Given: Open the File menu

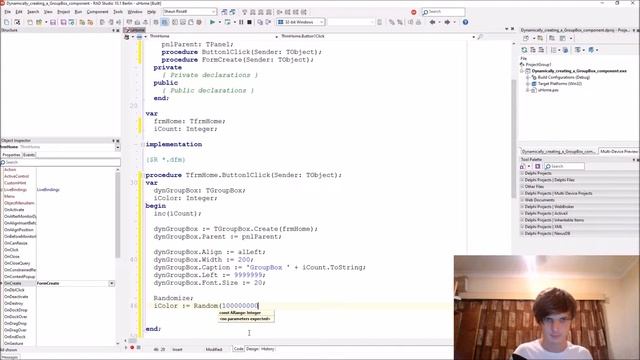Looking at the screenshot, I should pos(7,12).
